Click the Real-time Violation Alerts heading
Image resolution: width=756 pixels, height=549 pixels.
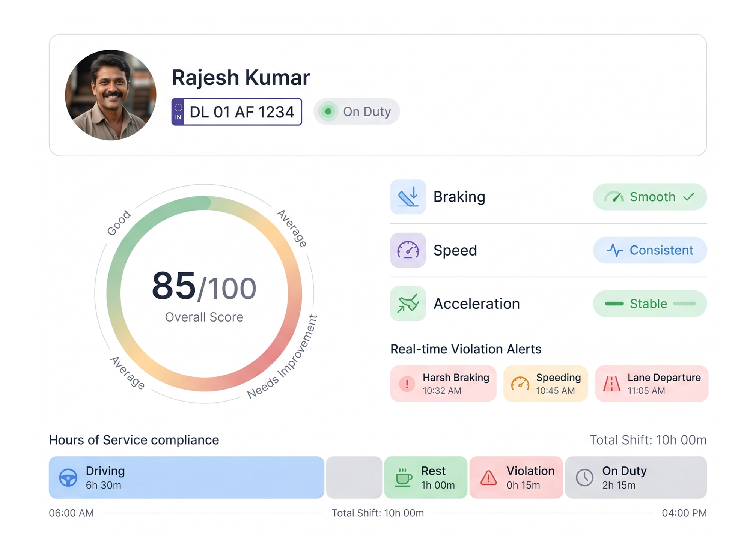(466, 349)
